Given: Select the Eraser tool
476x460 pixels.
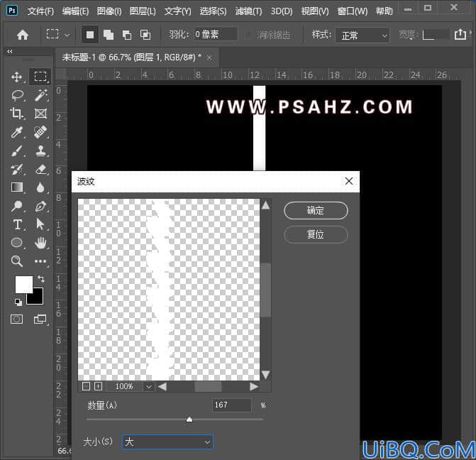Looking at the screenshot, I should [40, 170].
